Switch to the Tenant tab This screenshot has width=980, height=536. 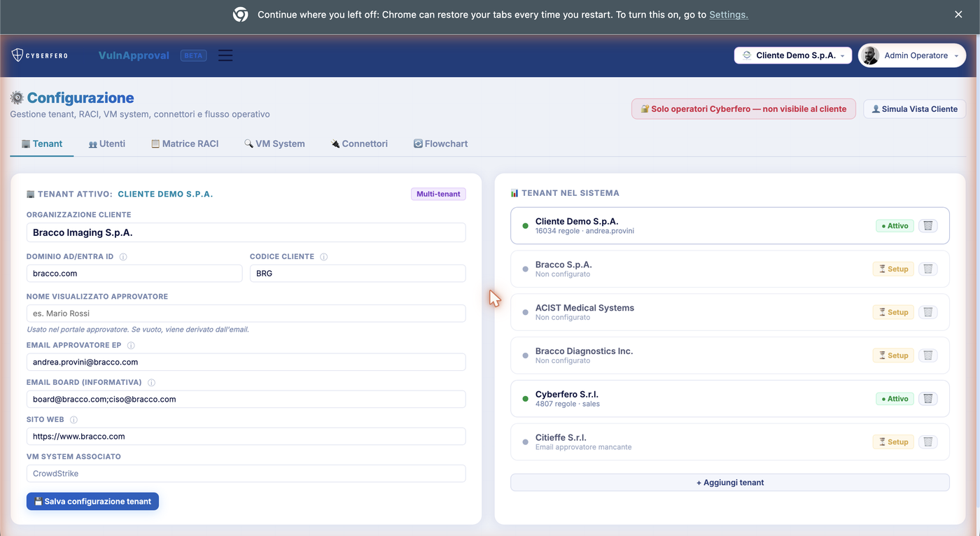(42, 143)
